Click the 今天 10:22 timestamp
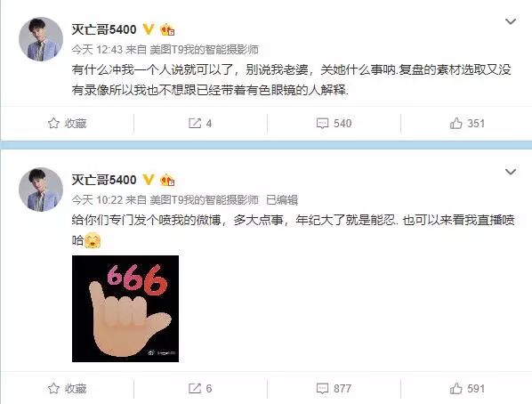 [x=97, y=199]
